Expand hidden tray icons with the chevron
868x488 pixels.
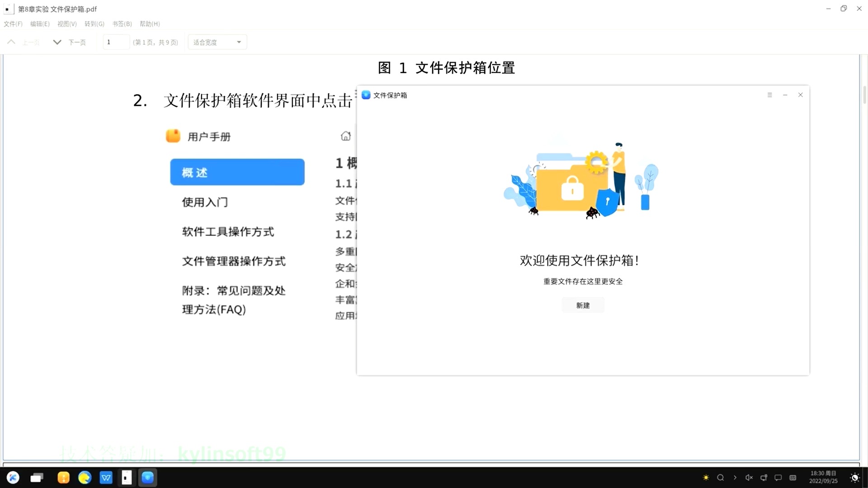point(735,478)
